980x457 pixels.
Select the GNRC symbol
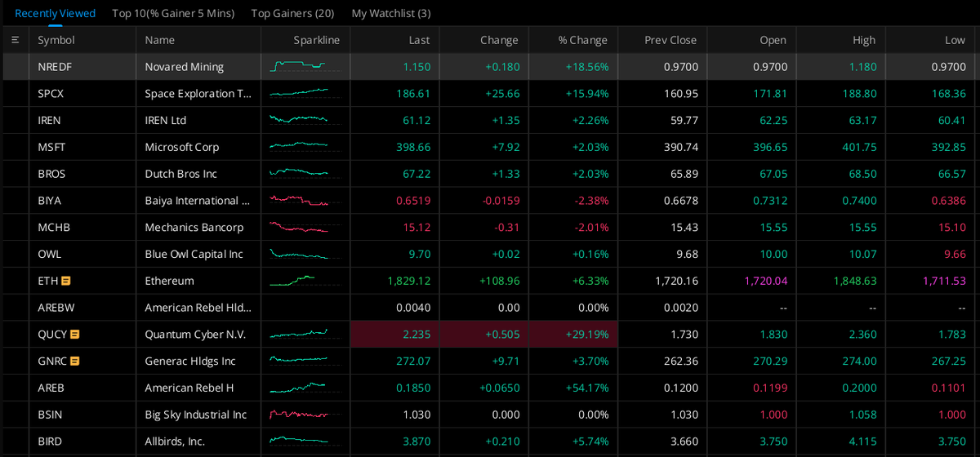click(52, 361)
